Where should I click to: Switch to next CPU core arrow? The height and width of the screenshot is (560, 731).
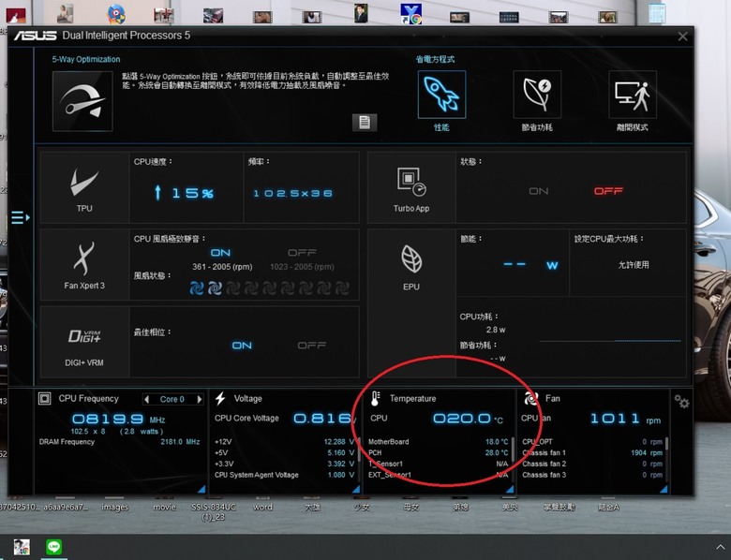[x=200, y=399]
